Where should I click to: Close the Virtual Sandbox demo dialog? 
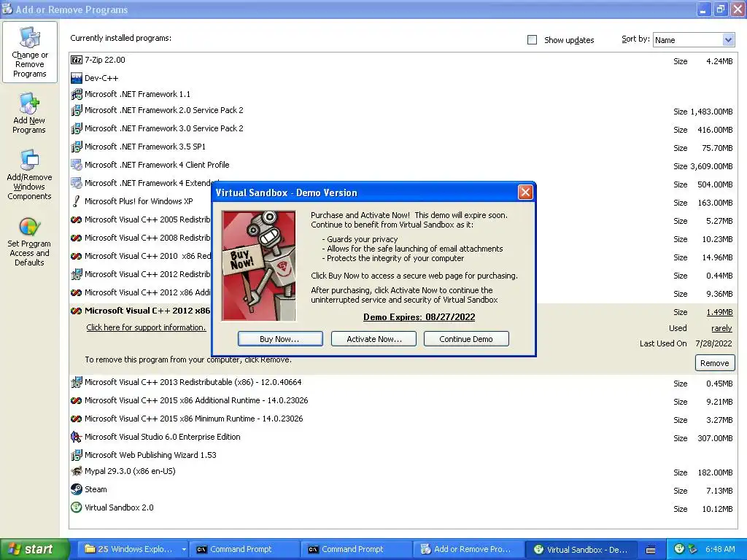tap(525, 192)
